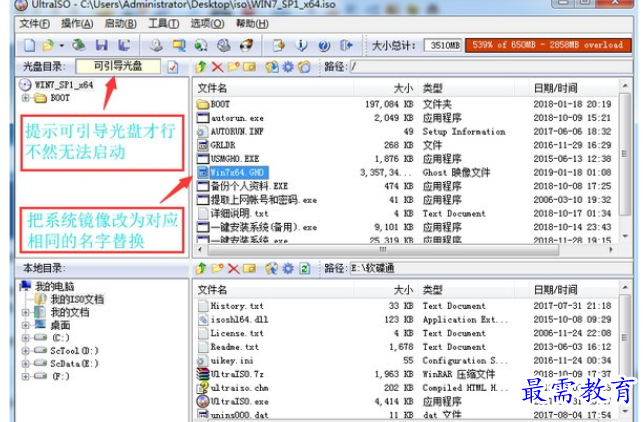Viewport: 643px width, 422px height.
Task: Select WIN7_SP1_x64 root in disc tree
Action: coord(64,85)
